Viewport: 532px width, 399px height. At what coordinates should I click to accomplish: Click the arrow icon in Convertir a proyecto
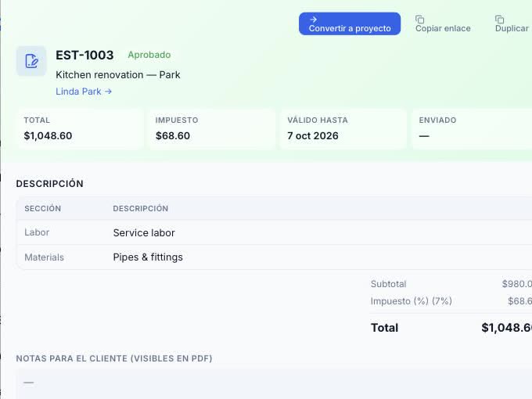(313, 20)
